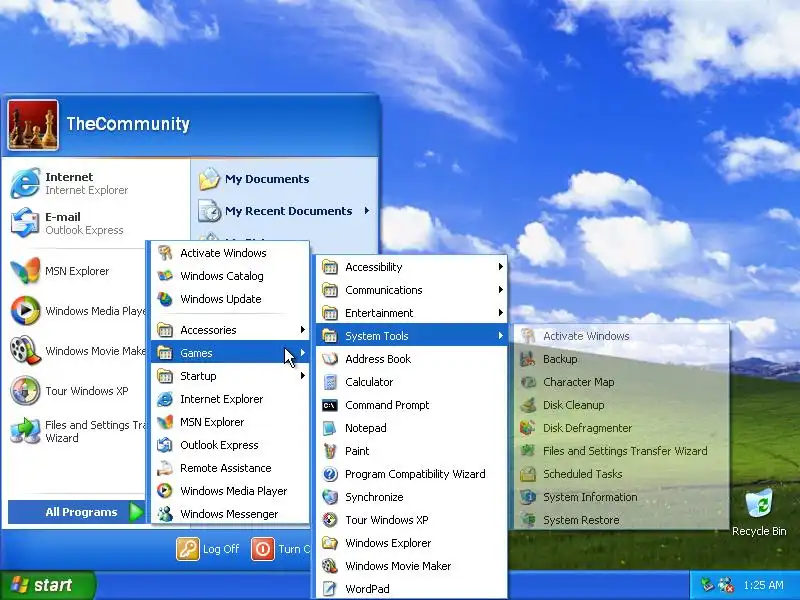The width and height of the screenshot is (800, 600).
Task: Select System Restore in System Tools
Action: 621,520
